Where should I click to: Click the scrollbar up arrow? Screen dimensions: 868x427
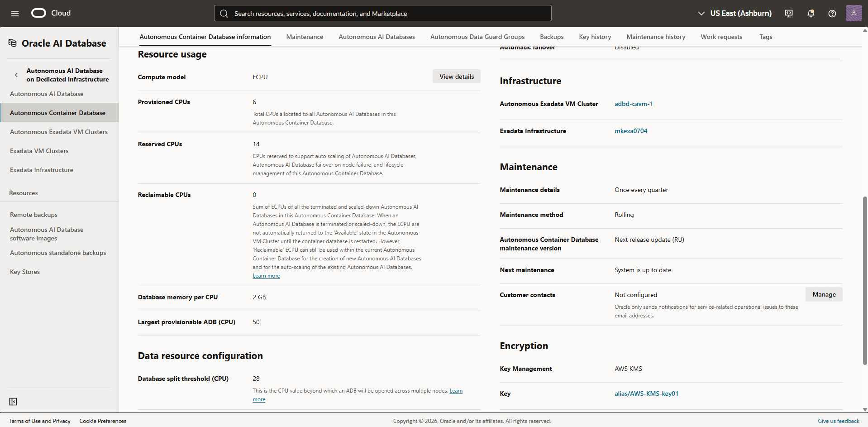(865, 31)
